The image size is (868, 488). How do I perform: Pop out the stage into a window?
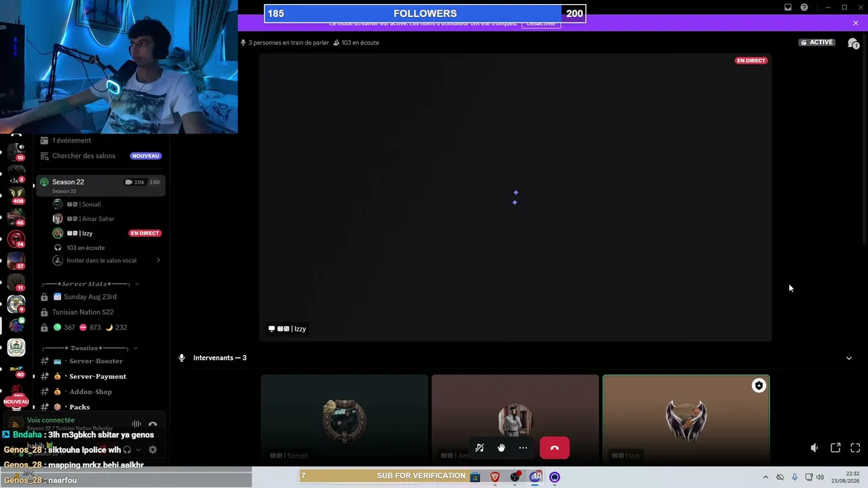click(x=835, y=448)
